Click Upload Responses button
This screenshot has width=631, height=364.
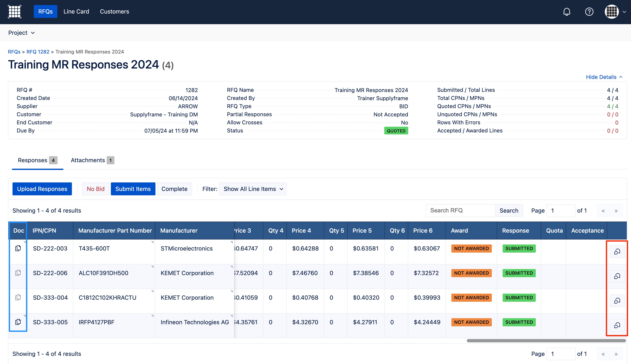(42, 189)
